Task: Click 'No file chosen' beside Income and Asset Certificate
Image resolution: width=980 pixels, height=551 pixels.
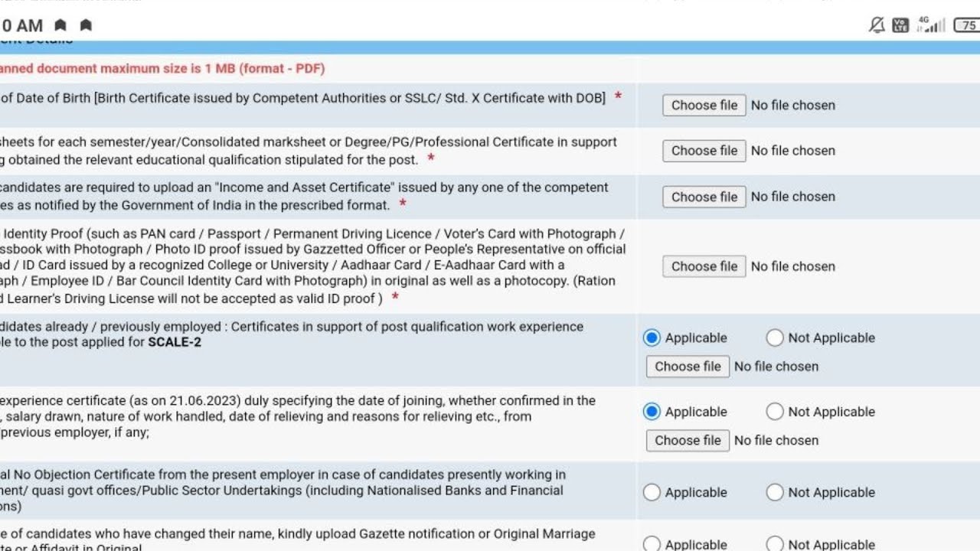Action: coord(793,197)
